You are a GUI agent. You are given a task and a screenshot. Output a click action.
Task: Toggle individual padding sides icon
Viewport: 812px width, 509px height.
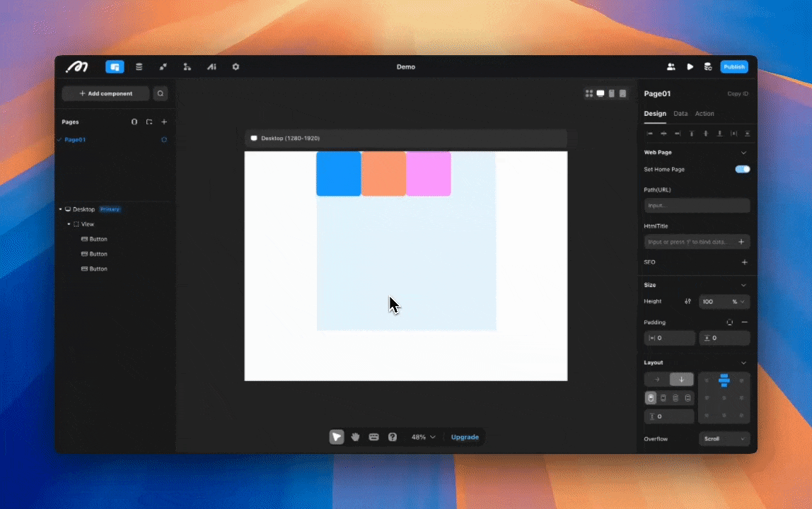click(730, 322)
